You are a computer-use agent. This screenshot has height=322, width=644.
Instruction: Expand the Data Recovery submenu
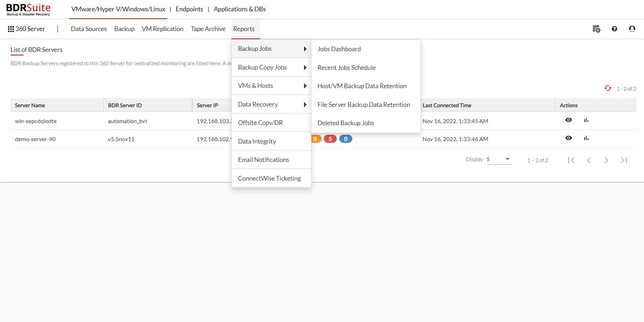pos(271,104)
